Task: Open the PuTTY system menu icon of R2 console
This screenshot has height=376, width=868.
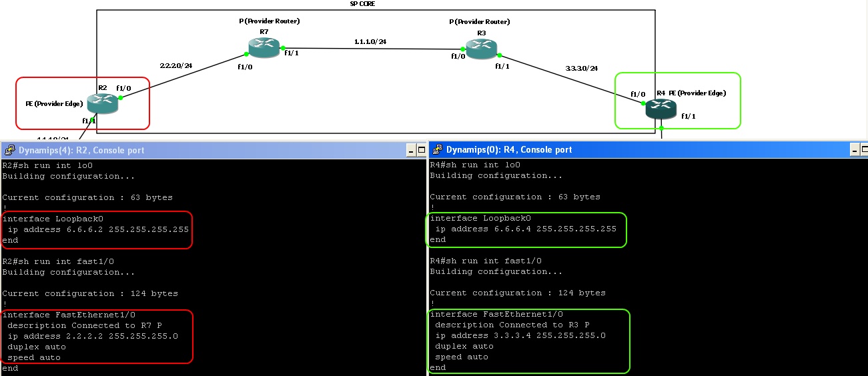Action: [10, 150]
